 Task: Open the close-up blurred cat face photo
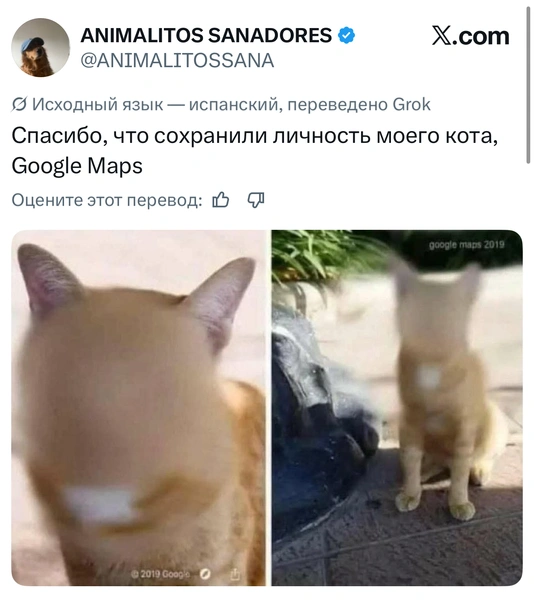coord(138,408)
